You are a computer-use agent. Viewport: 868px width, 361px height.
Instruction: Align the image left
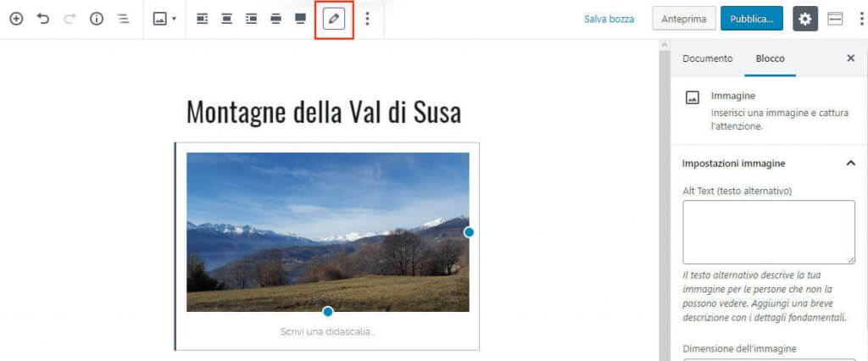pyautogui.click(x=202, y=19)
